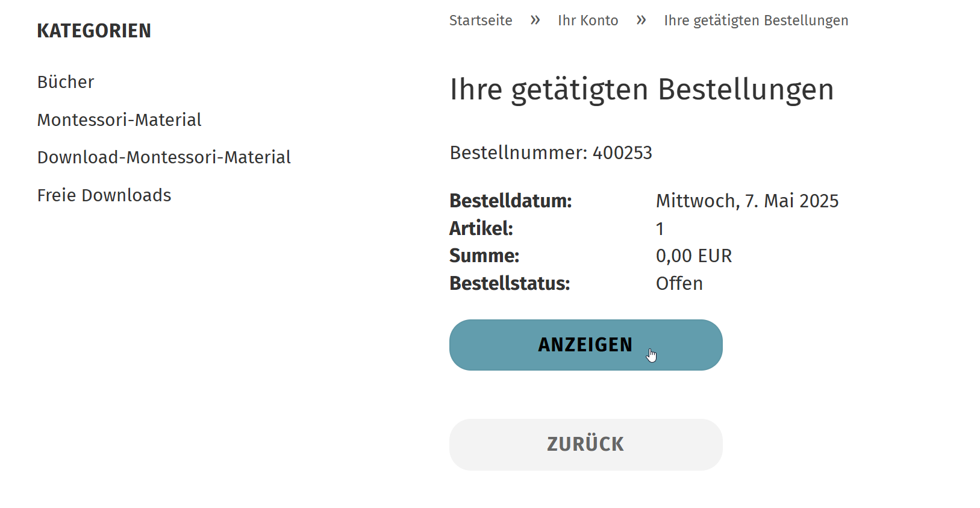Click Ihre getätigten Bestellungen breadcrumb
The width and height of the screenshot is (980, 508).
point(756,20)
